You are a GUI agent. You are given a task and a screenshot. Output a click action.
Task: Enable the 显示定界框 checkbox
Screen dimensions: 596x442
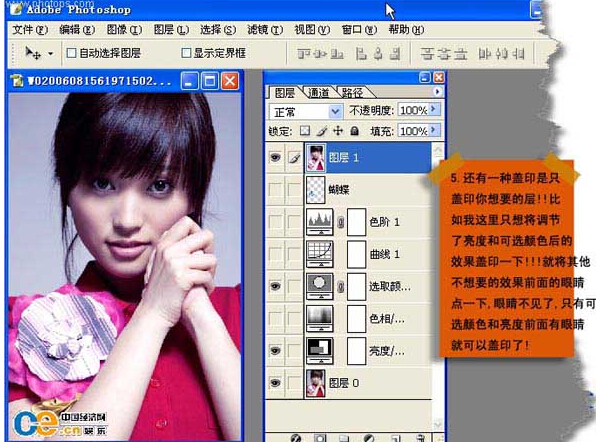185,53
